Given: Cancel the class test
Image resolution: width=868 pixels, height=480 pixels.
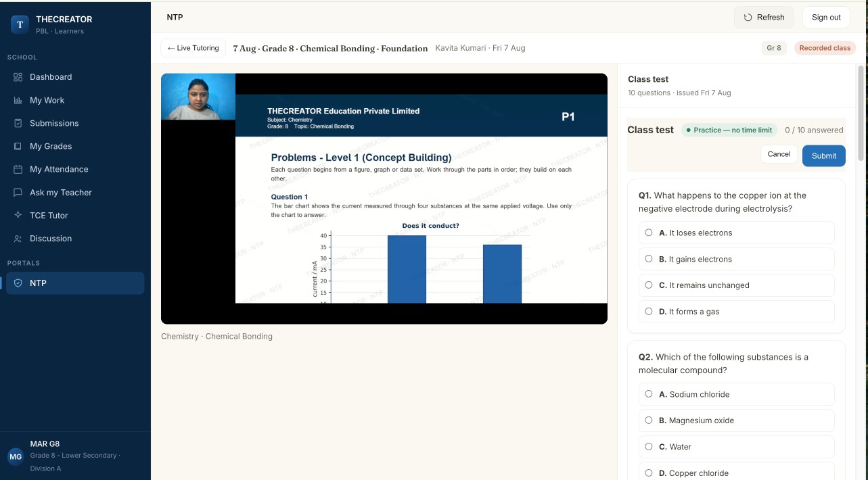Looking at the screenshot, I should [779, 154].
